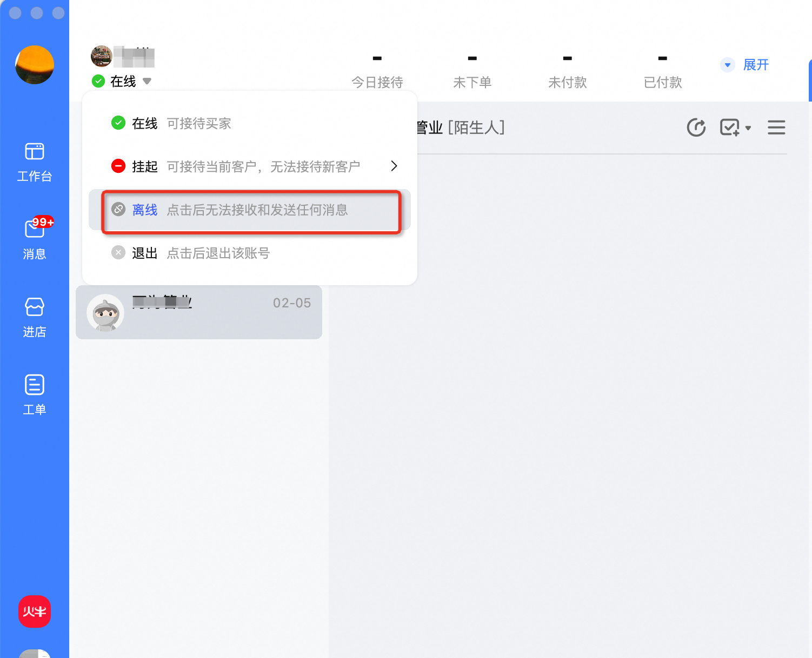The width and height of the screenshot is (812, 658).
Task: Open the 工作台 workbench sidebar icon
Action: click(35, 162)
